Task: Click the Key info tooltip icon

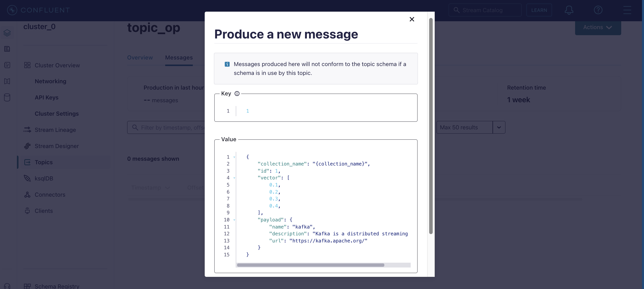Action: 237,94
